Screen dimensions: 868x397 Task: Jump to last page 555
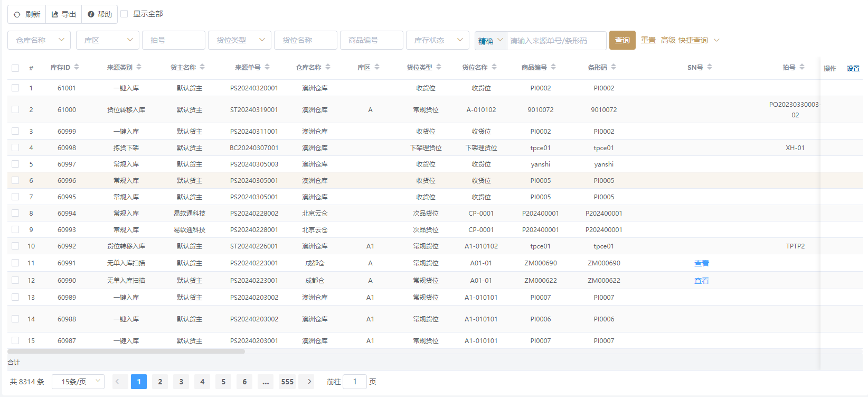287,382
